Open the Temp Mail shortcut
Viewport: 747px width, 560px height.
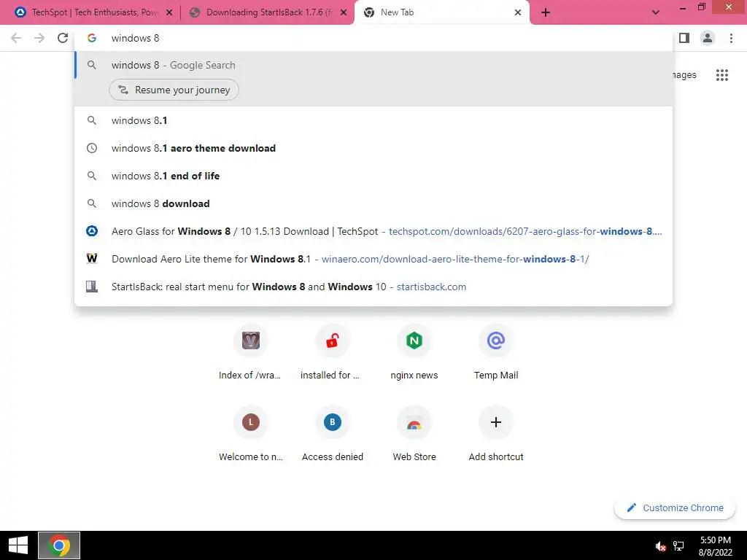coord(496,352)
